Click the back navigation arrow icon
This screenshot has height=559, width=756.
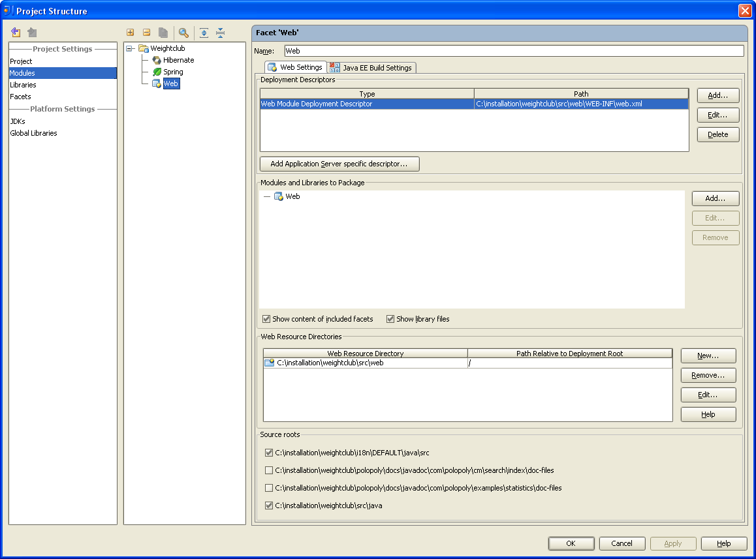[16, 32]
